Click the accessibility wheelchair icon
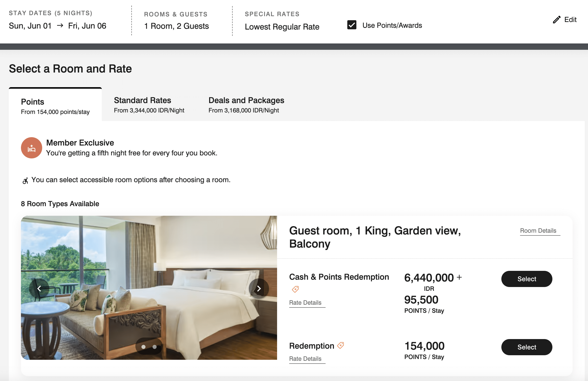 [25, 181]
